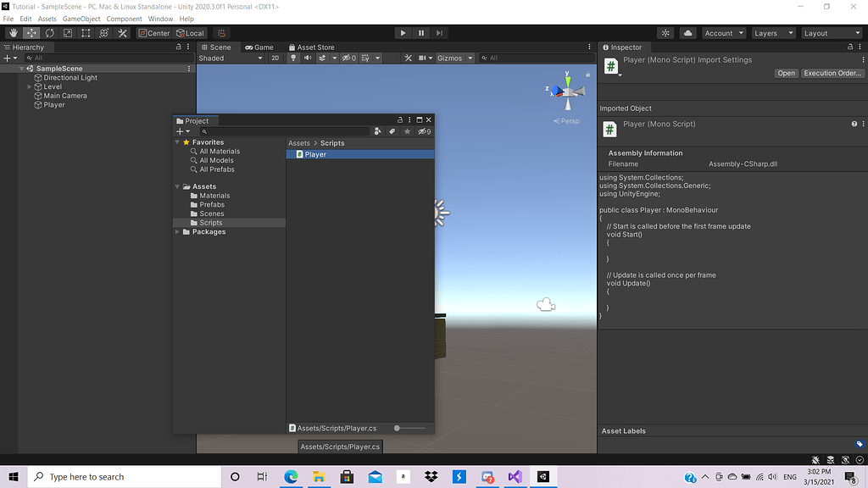Toggle 2D mode in the Scene view
The image size is (868, 488).
(x=277, y=58)
